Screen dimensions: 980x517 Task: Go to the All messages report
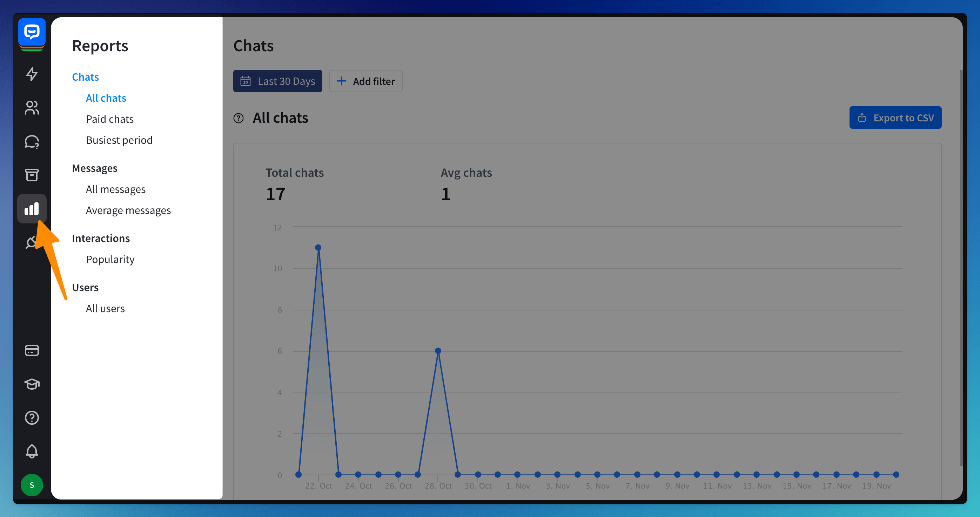(x=116, y=189)
